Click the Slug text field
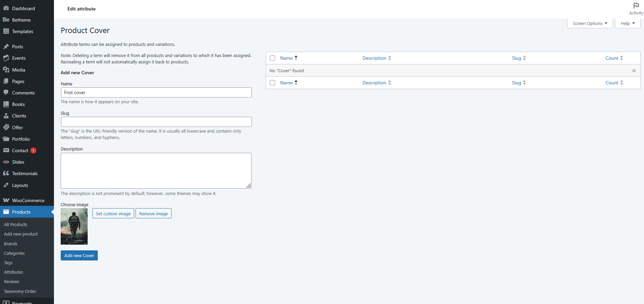The width and height of the screenshot is (644, 304). click(x=156, y=122)
